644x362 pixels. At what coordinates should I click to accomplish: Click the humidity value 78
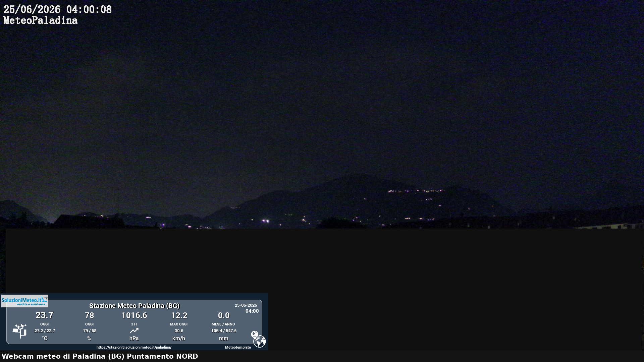[x=90, y=315]
